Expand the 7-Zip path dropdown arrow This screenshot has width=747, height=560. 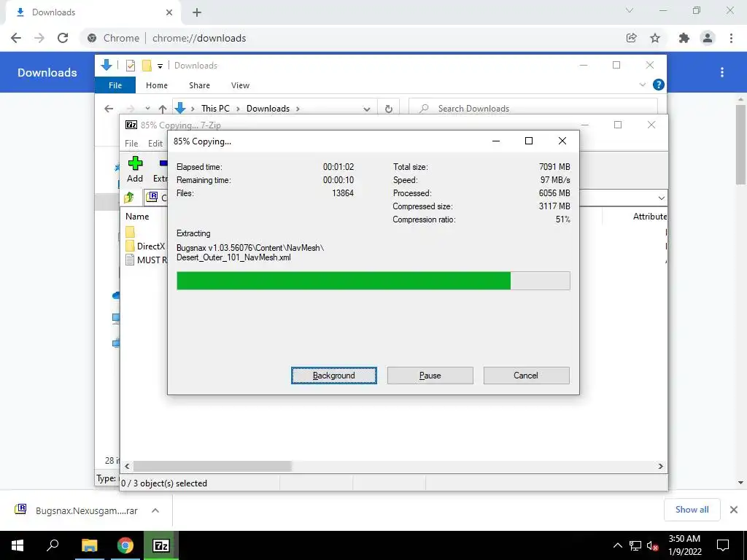(661, 198)
